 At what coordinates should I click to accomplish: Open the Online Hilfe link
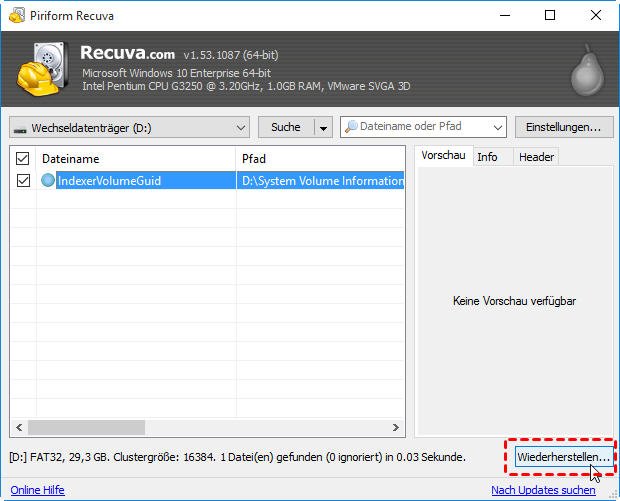coord(38,490)
